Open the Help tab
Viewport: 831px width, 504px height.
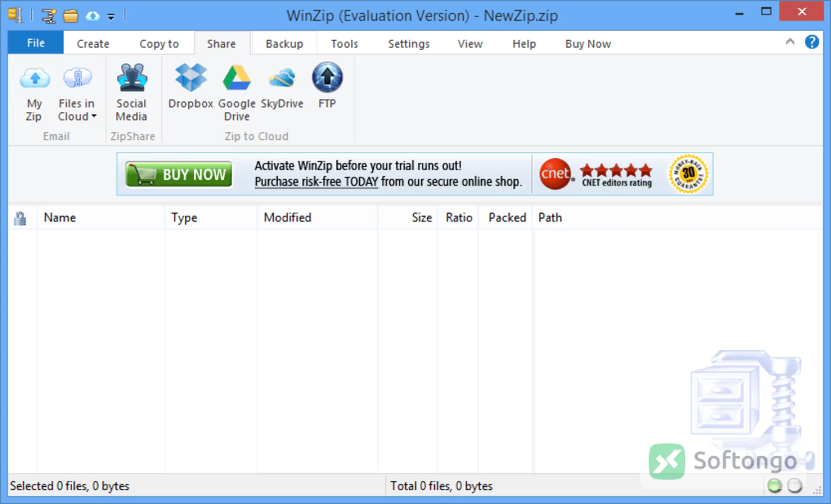click(524, 44)
